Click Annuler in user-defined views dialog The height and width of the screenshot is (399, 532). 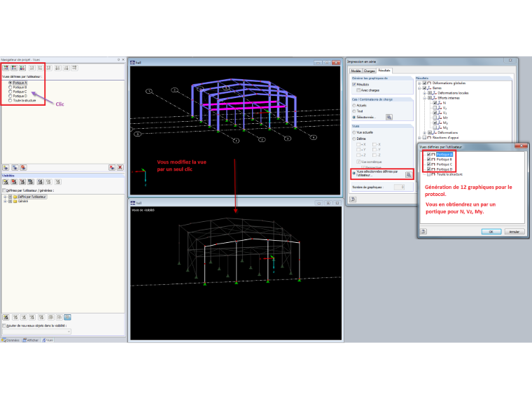[514, 232]
